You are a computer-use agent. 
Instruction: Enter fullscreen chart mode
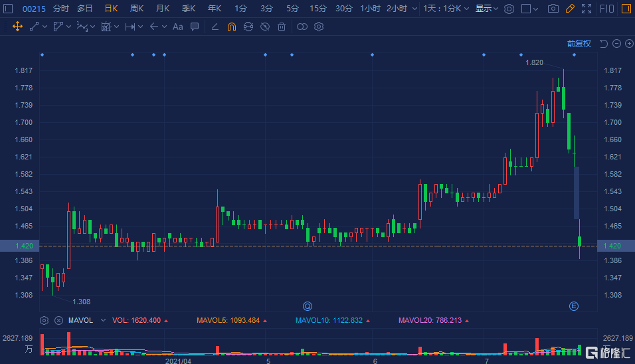(586, 9)
